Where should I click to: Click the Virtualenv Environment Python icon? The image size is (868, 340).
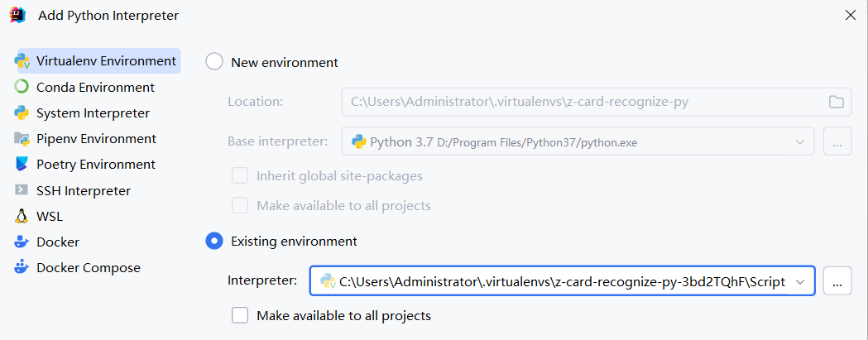[22, 61]
